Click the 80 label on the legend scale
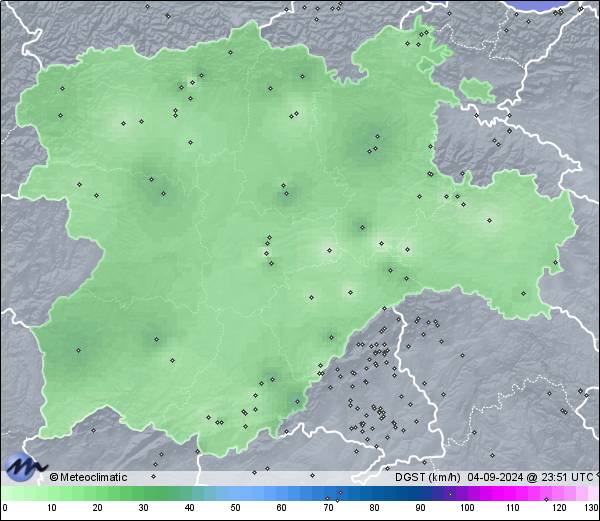The height and width of the screenshot is (521, 600). pos(374,508)
